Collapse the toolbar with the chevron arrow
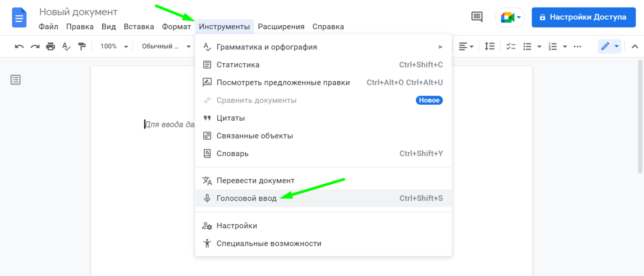Screen dimensions: 644x276 pos(635,46)
